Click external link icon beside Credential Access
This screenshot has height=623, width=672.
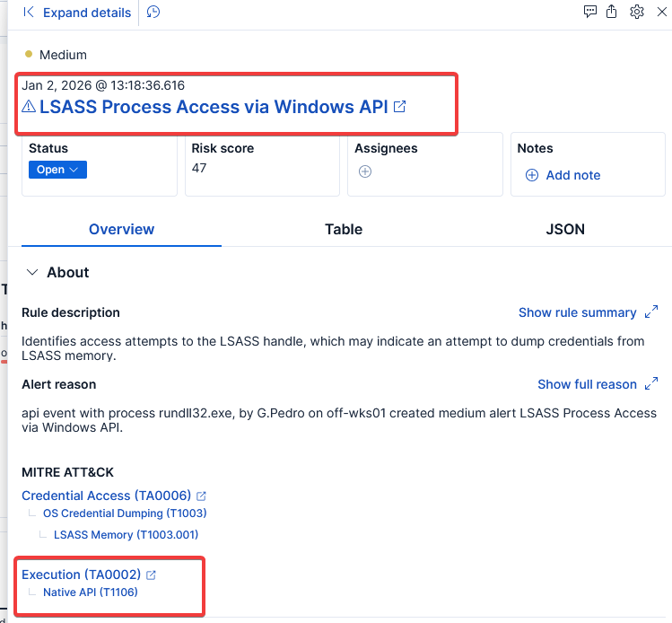[x=201, y=496]
